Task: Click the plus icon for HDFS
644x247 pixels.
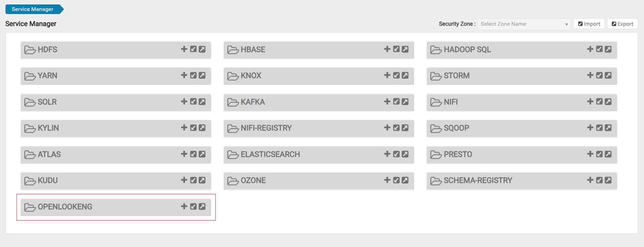Action: click(184, 49)
